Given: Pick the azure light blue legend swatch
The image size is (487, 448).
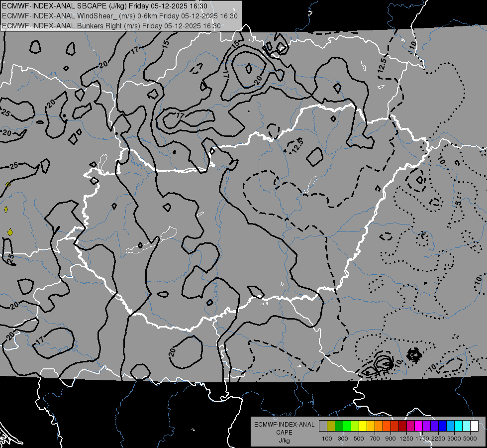Looking at the screenshot, I should 451,426.
